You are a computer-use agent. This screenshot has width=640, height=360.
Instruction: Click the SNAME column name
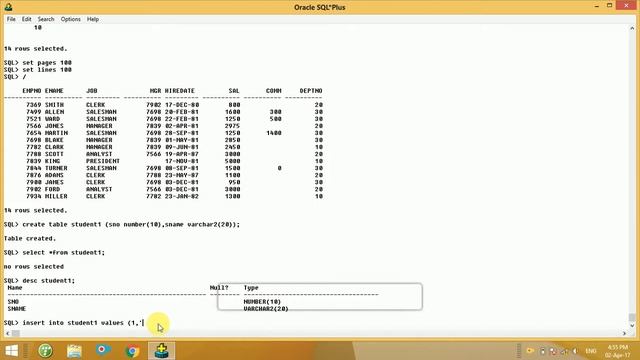click(17, 309)
